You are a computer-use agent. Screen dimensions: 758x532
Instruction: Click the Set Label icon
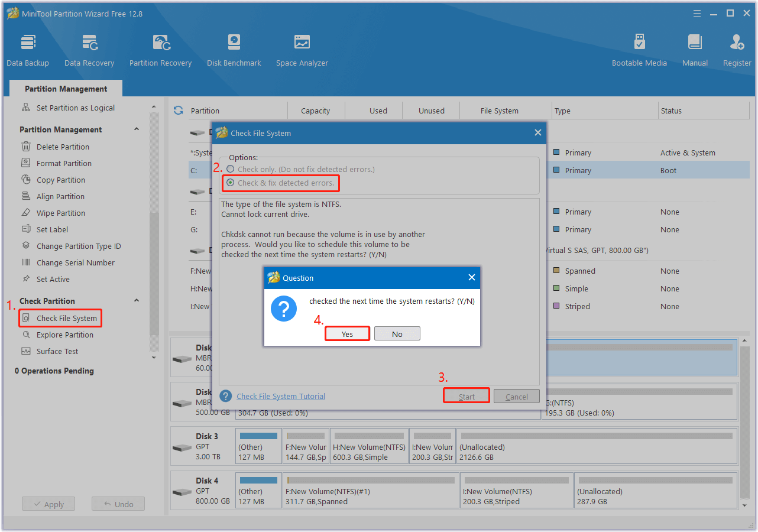(x=26, y=229)
